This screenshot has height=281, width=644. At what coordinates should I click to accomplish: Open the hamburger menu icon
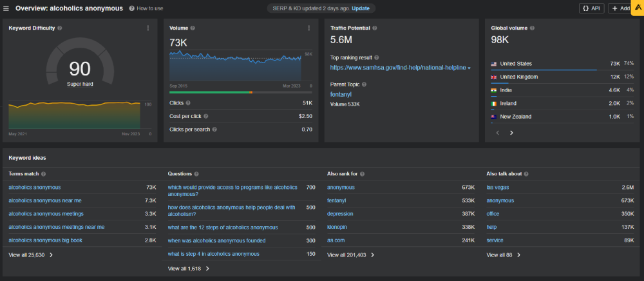(6, 8)
